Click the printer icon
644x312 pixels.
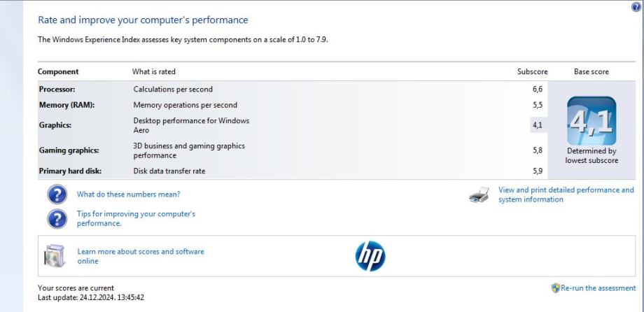pos(479,195)
